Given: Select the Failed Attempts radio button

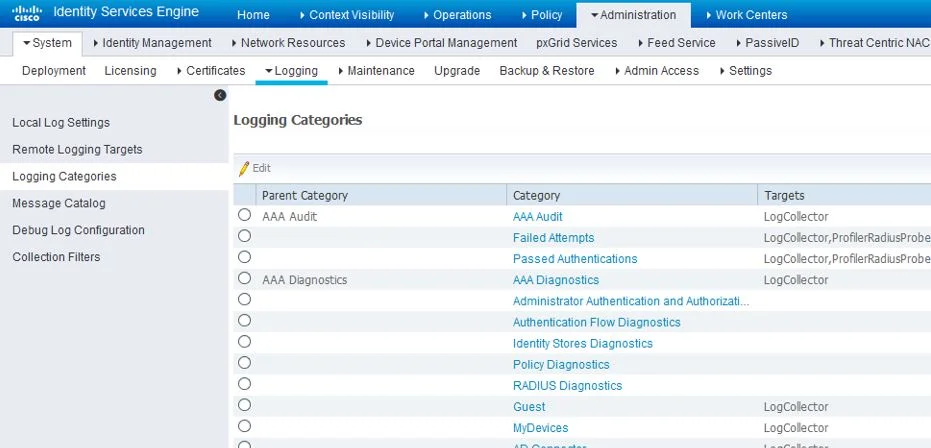Looking at the screenshot, I should 245,236.
